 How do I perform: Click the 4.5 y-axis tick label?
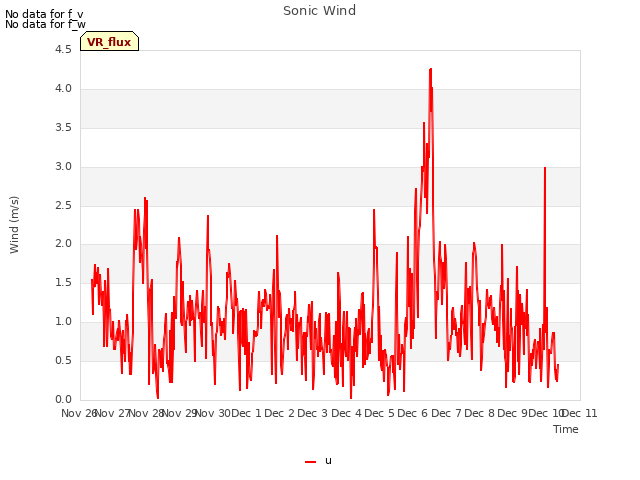click(63, 50)
